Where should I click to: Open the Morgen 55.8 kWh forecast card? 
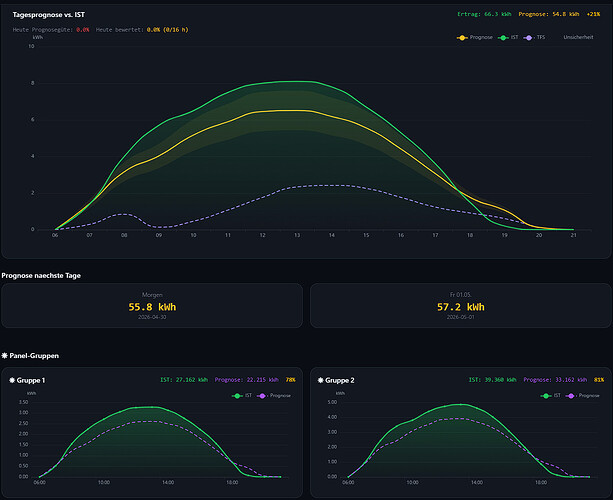pyautogui.click(x=152, y=306)
